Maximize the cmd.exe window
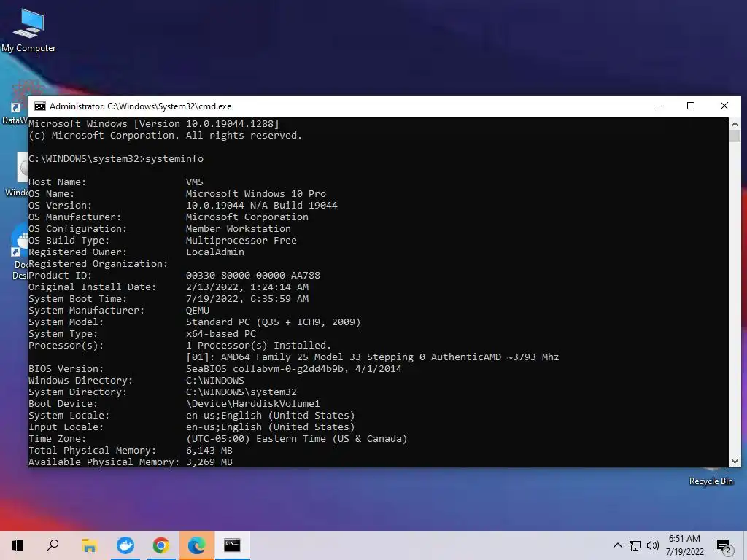The image size is (747, 560). (691, 106)
